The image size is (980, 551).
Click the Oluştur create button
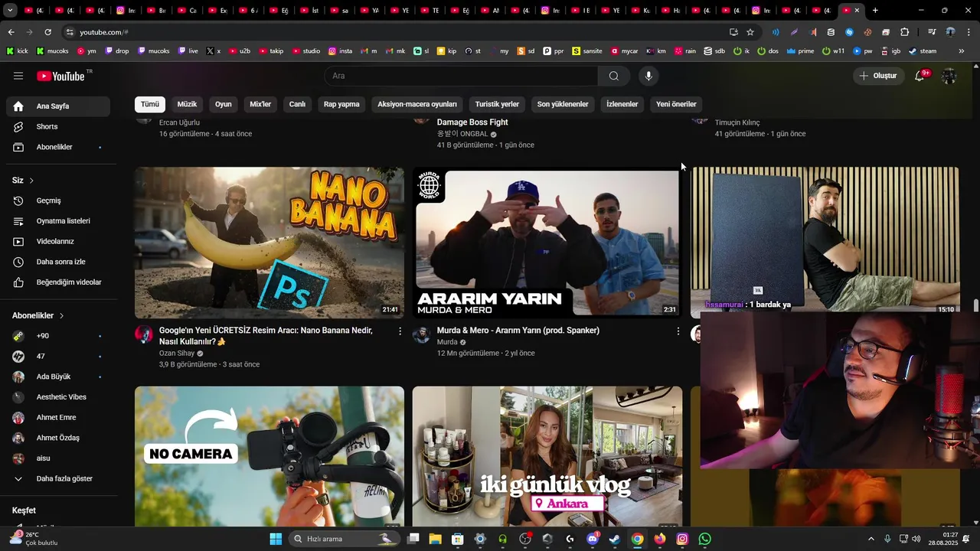coord(877,76)
